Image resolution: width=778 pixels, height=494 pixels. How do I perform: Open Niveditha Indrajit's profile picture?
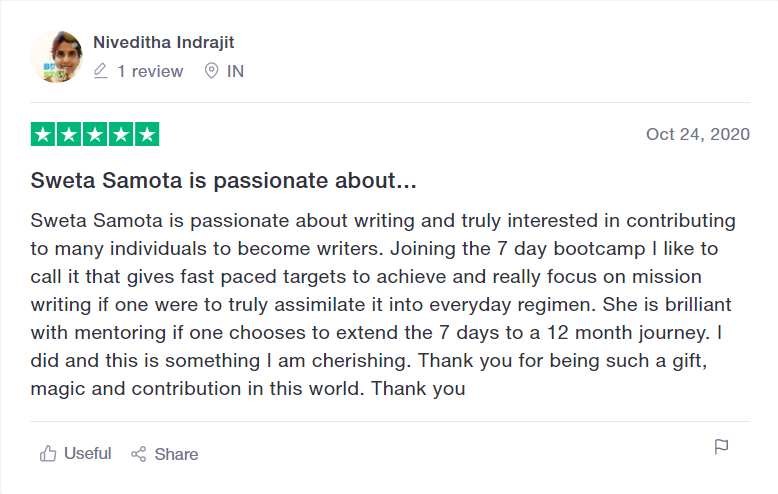57,57
